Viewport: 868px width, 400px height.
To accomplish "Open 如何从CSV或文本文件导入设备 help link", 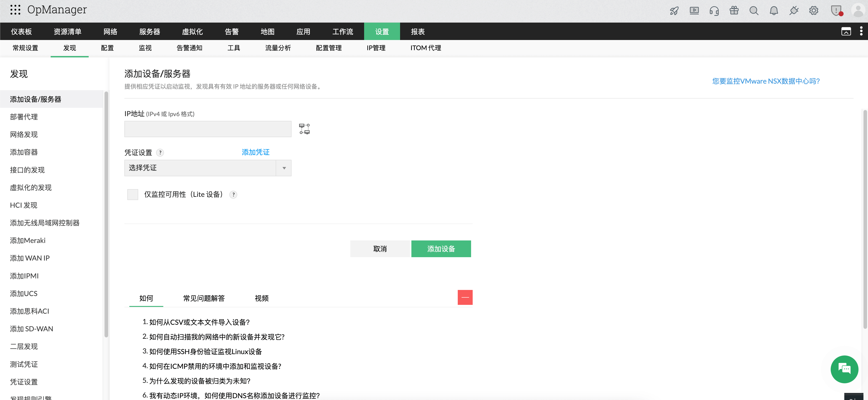I will pos(199,322).
